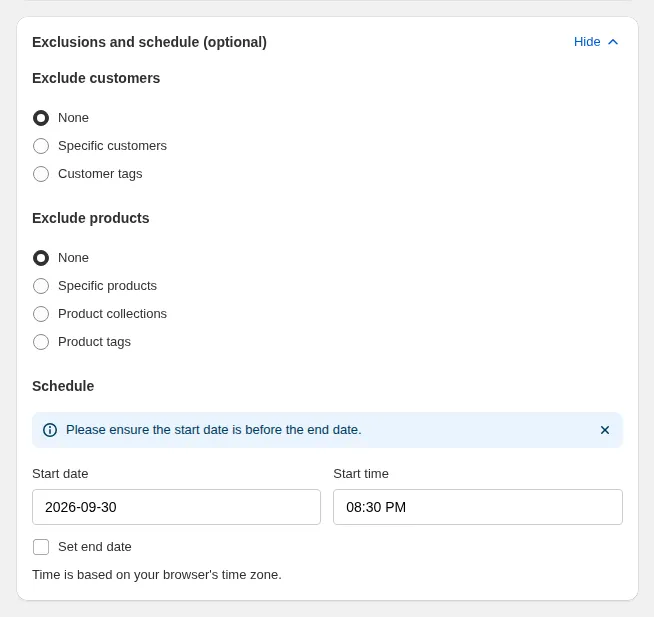Choose Specific products radio option

(x=41, y=286)
